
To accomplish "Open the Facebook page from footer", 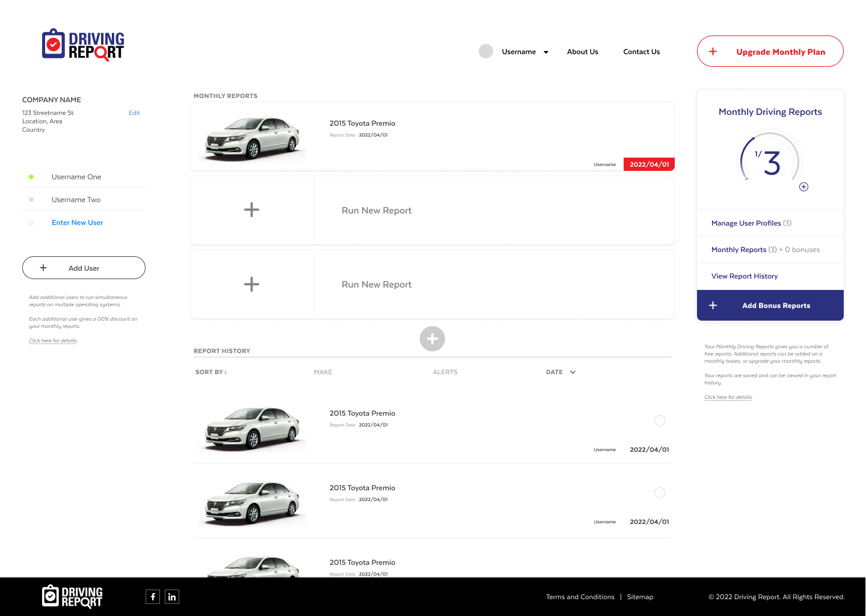I will point(153,597).
